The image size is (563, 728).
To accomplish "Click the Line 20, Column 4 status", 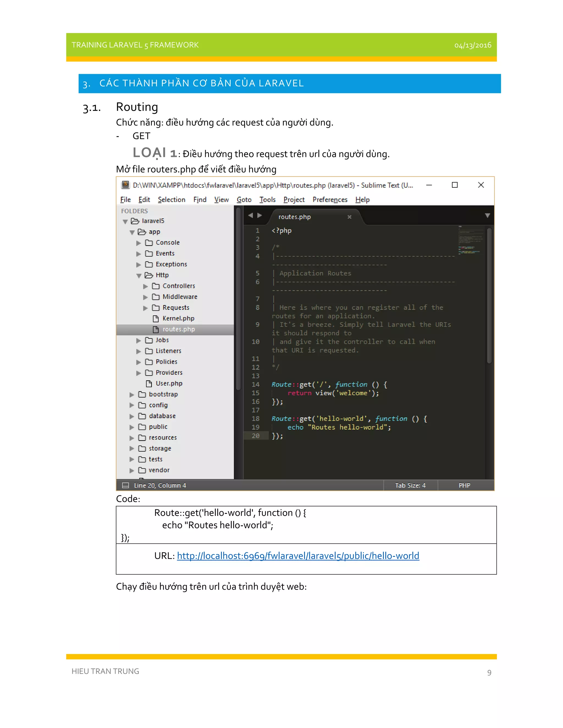I will pos(160,486).
